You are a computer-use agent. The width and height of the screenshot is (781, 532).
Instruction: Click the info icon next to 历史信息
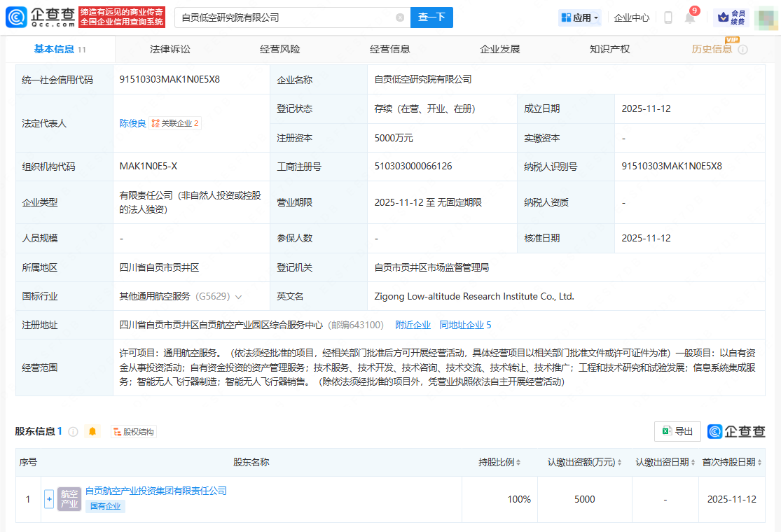coord(743,50)
